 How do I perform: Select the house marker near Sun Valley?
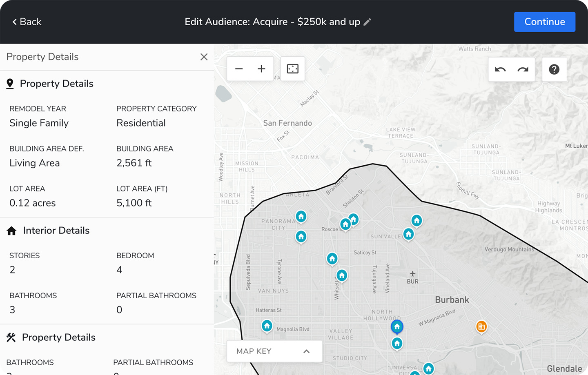pos(408,234)
